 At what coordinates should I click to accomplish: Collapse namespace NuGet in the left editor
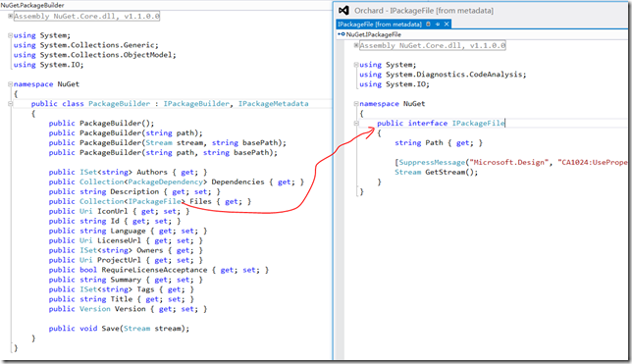pos(11,84)
